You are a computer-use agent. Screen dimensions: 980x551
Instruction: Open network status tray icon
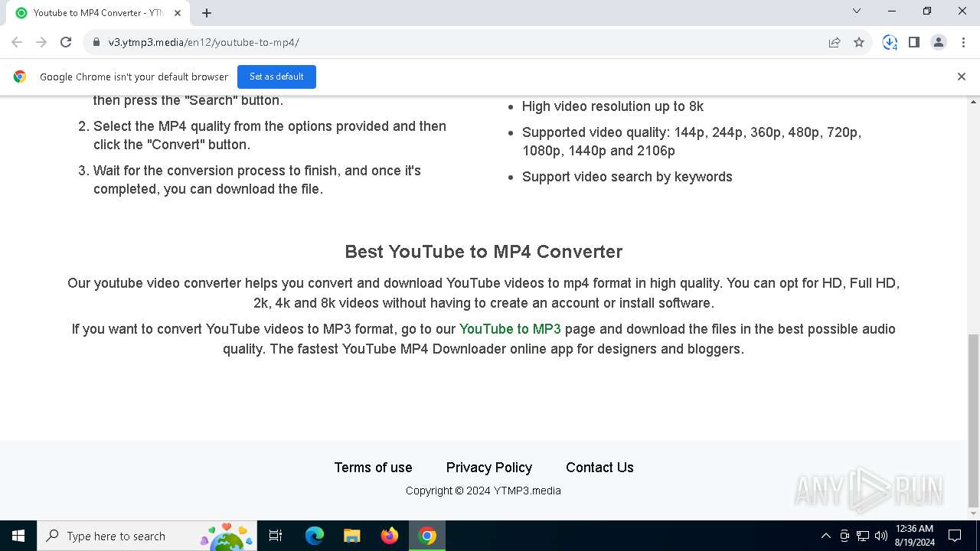click(x=863, y=536)
